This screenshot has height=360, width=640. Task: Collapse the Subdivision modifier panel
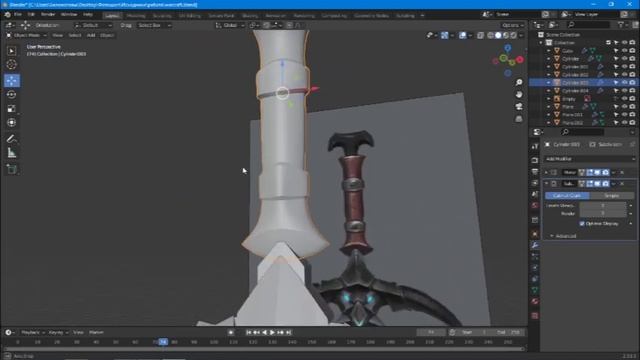(x=547, y=184)
